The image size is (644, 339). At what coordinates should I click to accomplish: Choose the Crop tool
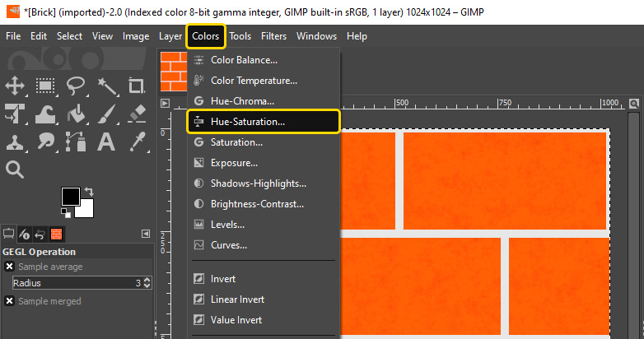[x=137, y=86]
